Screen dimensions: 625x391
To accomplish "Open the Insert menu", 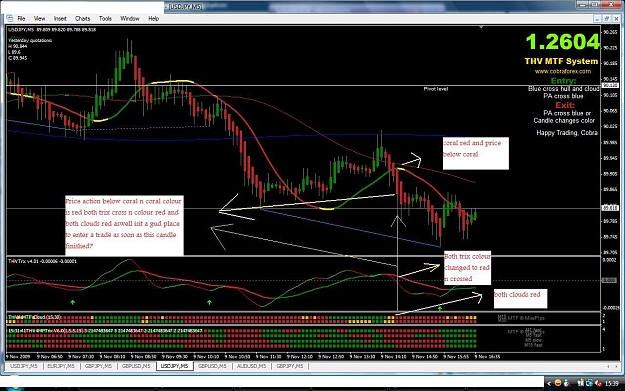I will click(x=60, y=18).
